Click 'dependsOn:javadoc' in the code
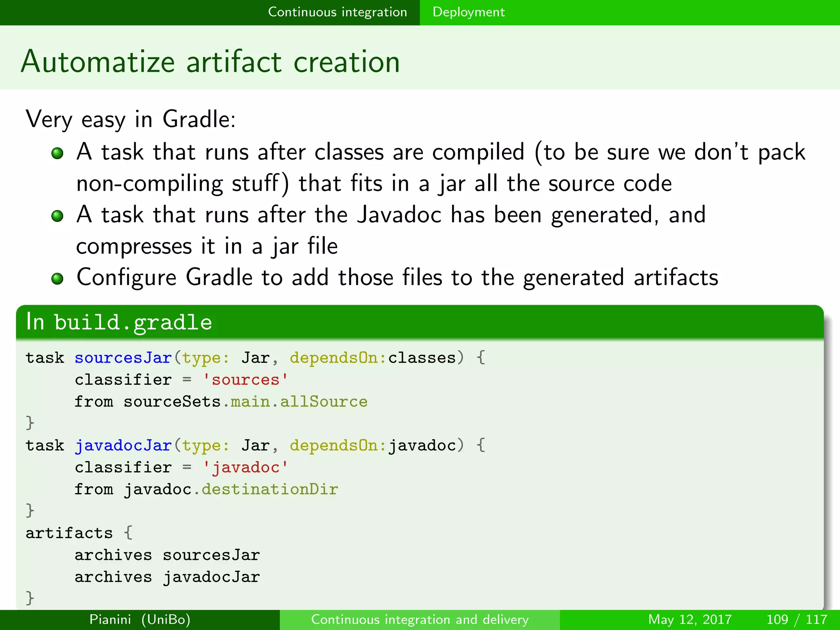The width and height of the screenshot is (840, 630). click(372, 445)
